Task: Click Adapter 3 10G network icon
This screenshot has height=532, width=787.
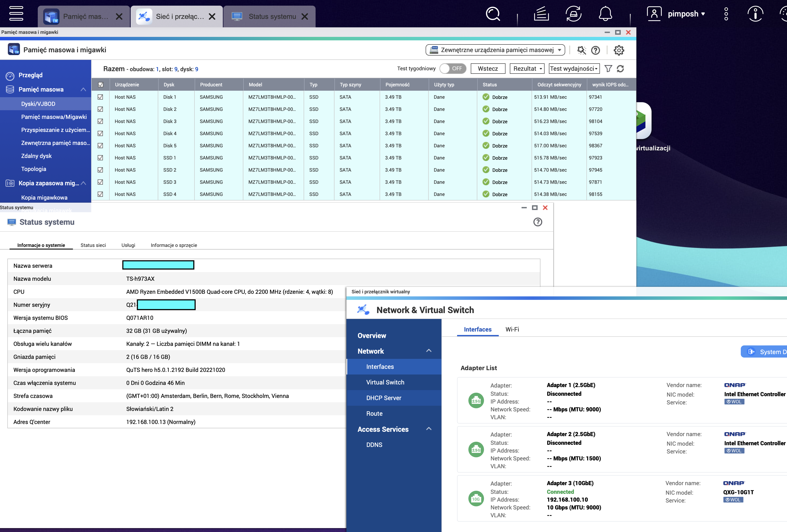Action: 476,499
